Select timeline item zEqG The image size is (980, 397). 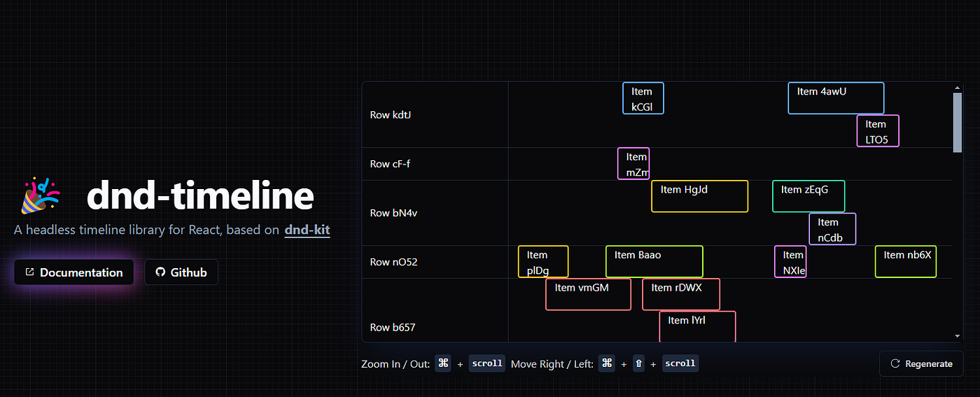808,196
